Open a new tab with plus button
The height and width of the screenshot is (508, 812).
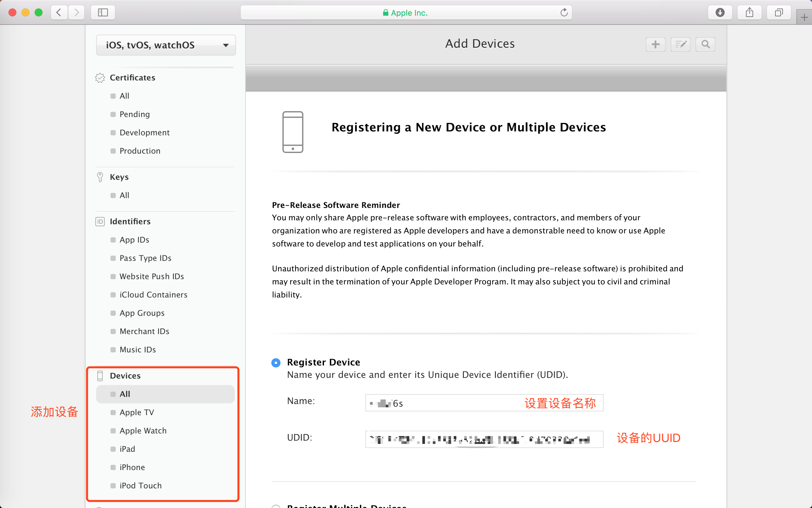click(804, 17)
